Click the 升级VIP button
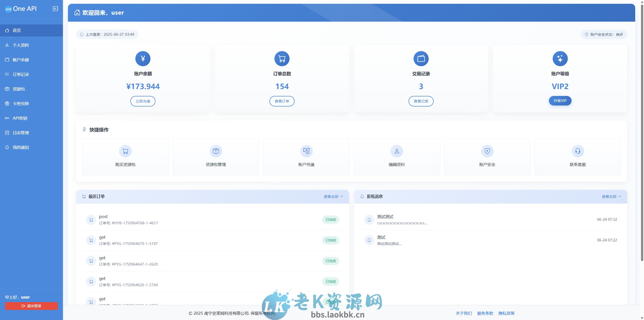Viewport: 644px width, 320px height. [560, 100]
